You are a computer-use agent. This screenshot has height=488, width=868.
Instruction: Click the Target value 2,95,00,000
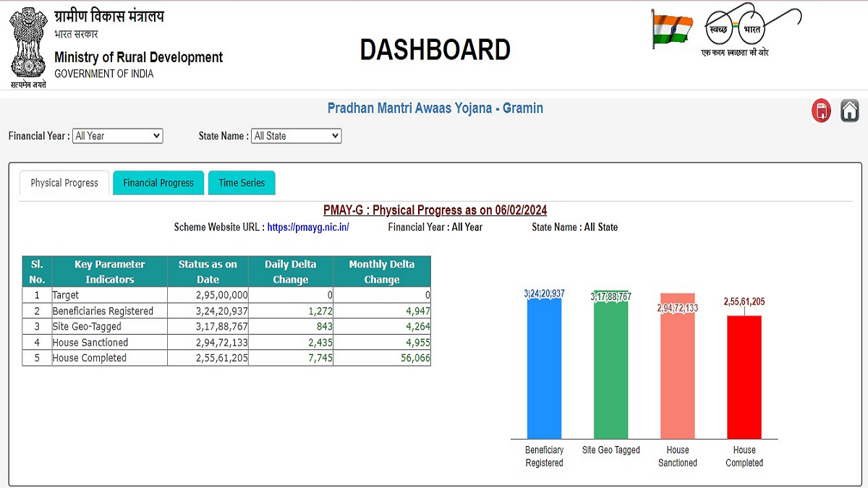click(x=221, y=295)
